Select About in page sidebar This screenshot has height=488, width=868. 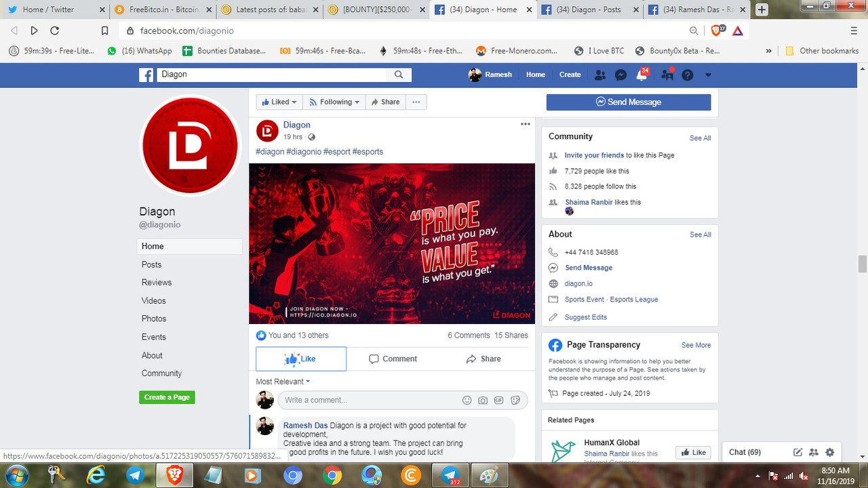pos(152,355)
